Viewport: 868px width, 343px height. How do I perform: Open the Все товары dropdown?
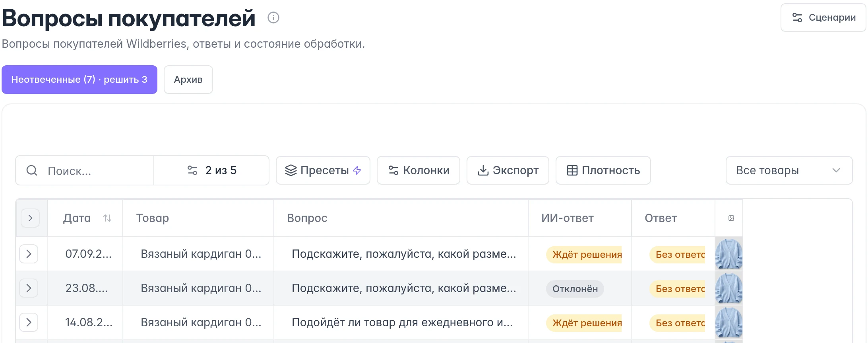point(789,170)
